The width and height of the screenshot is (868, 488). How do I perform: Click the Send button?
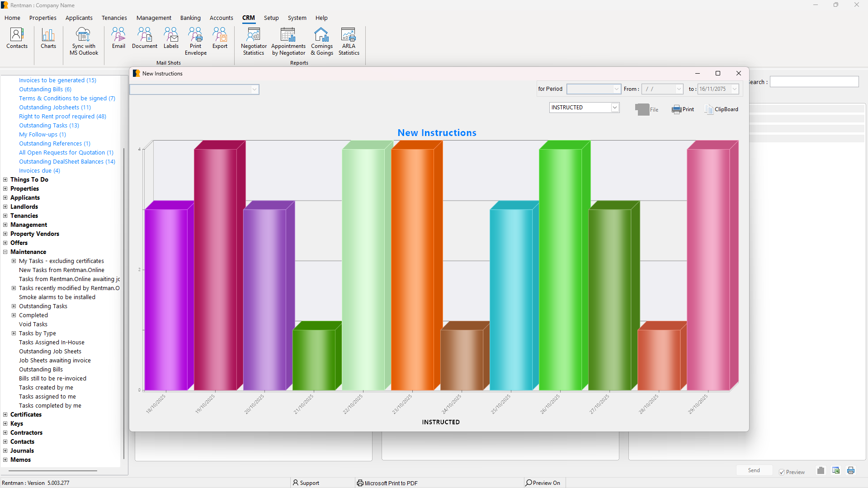(754, 470)
